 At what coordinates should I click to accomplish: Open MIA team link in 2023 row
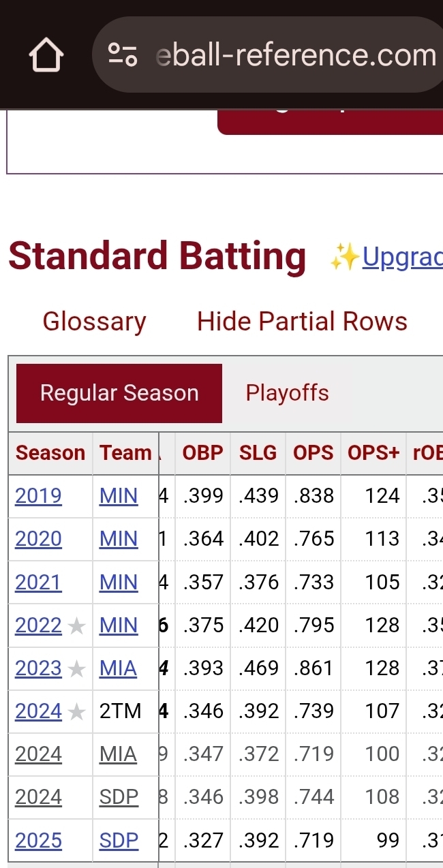pyautogui.click(x=118, y=668)
